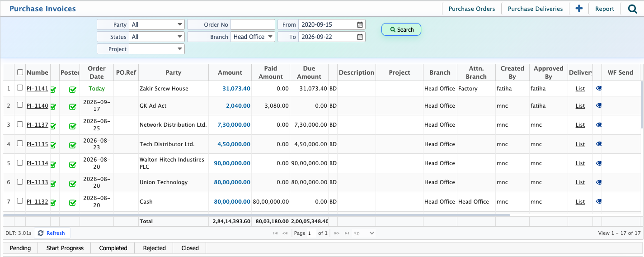The image size is (644, 257).
Task: Click the Refresh button below the grid
Action: click(x=52, y=233)
